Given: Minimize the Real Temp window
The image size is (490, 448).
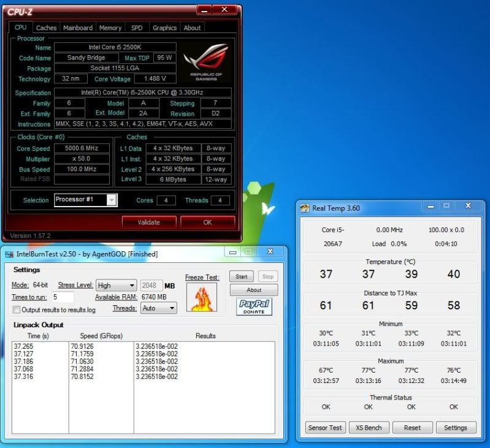Looking at the screenshot, I should pyautogui.click(x=428, y=207).
